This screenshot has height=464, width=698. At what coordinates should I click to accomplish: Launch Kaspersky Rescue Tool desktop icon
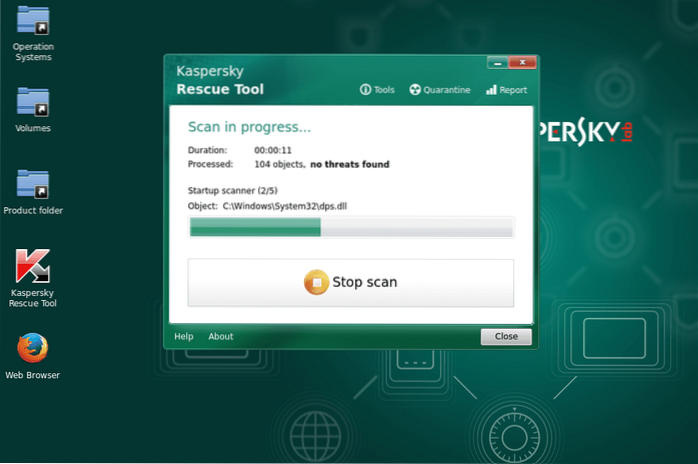tap(33, 267)
